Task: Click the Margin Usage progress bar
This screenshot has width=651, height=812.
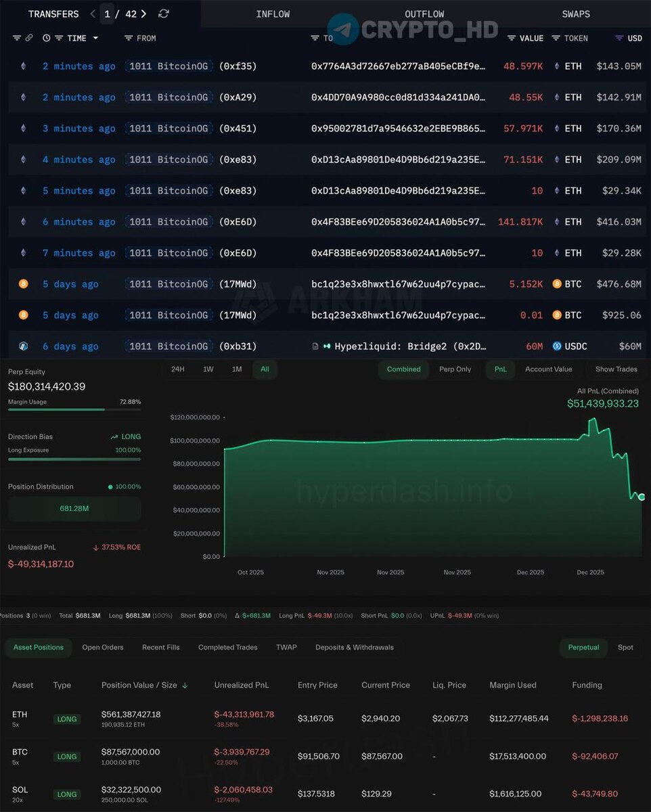Action: click(x=74, y=409)
